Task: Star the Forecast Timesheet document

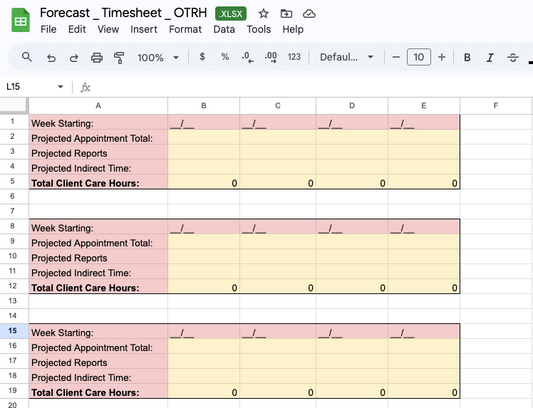Action: point(263,14)
